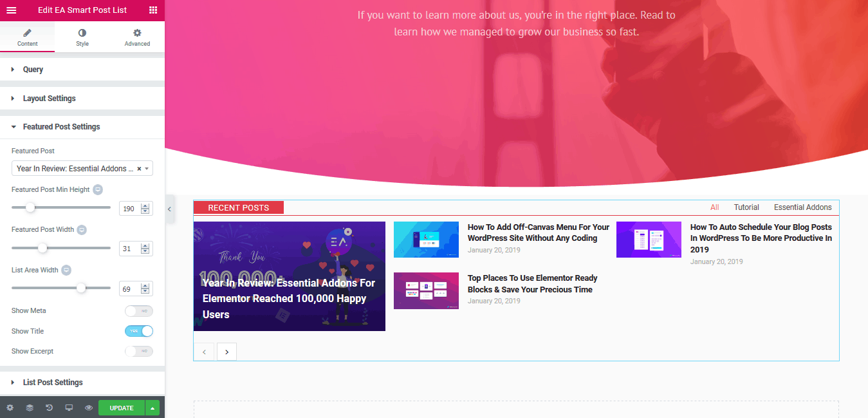Turn off the Show Title switch

click(139, 331)
